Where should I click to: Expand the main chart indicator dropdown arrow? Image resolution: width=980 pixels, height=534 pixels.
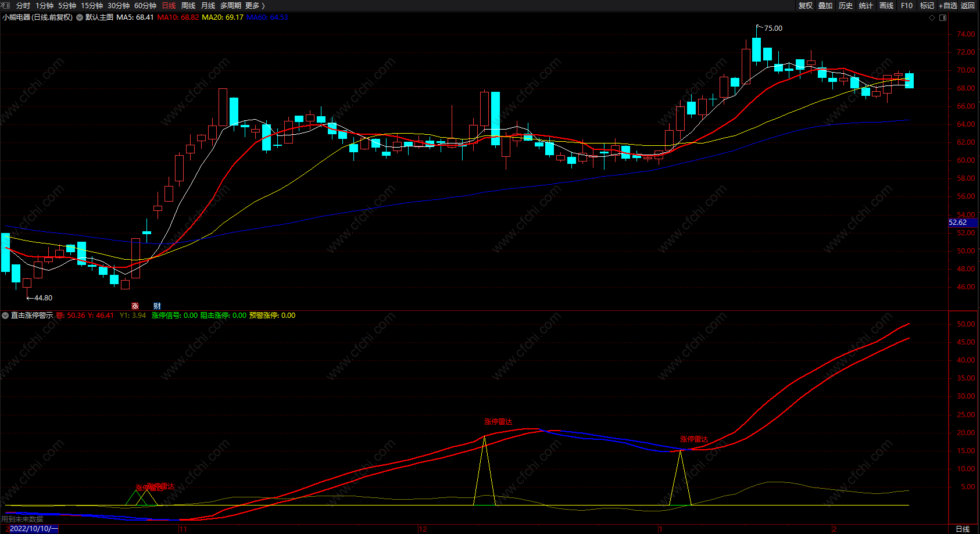(80, 17)
